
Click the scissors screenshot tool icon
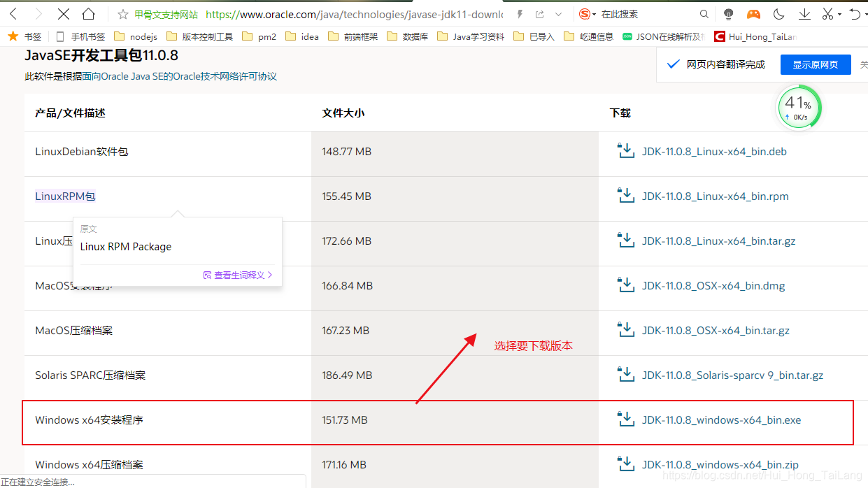pyautogui.click(x=828, y=14)
